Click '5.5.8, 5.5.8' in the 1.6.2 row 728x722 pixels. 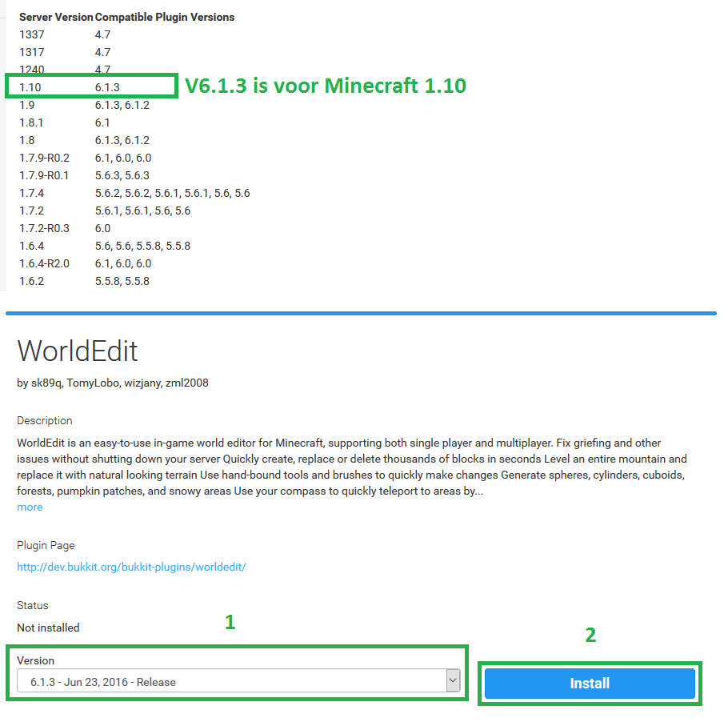coord(122,282)
